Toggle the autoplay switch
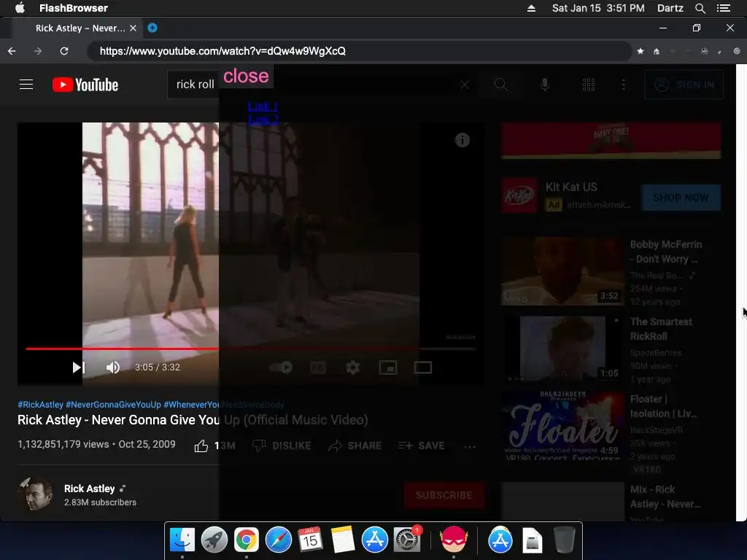Image resolution: width=747 pixels, height=560 pixels. point(281,367)
